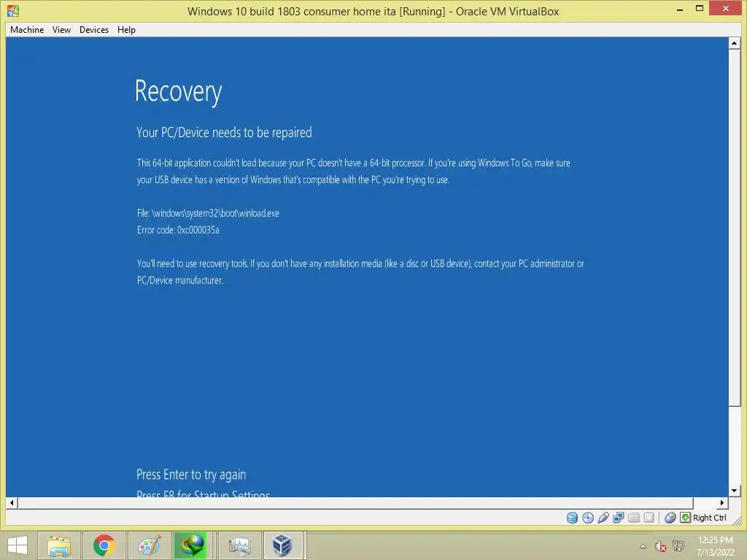Viewport: 747px width, 560px height.
Task: Open the Help menu
Action: pyautogui.click(x=126, y=29)
